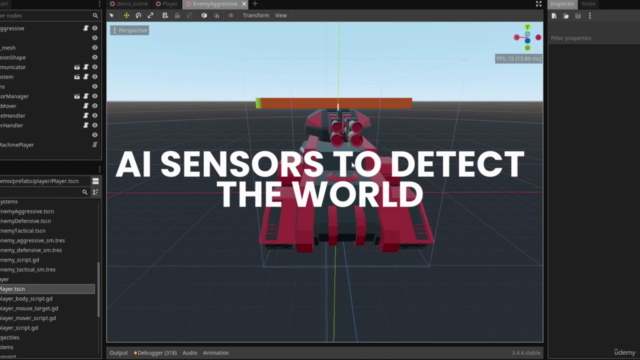Activate the Scale mode tool

150,16
